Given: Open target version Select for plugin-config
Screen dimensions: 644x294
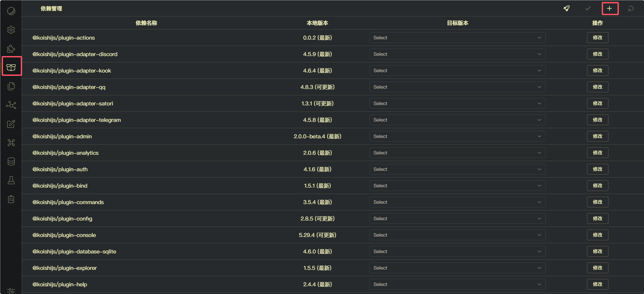Looking at the screenshot, I should coord(457,218).
